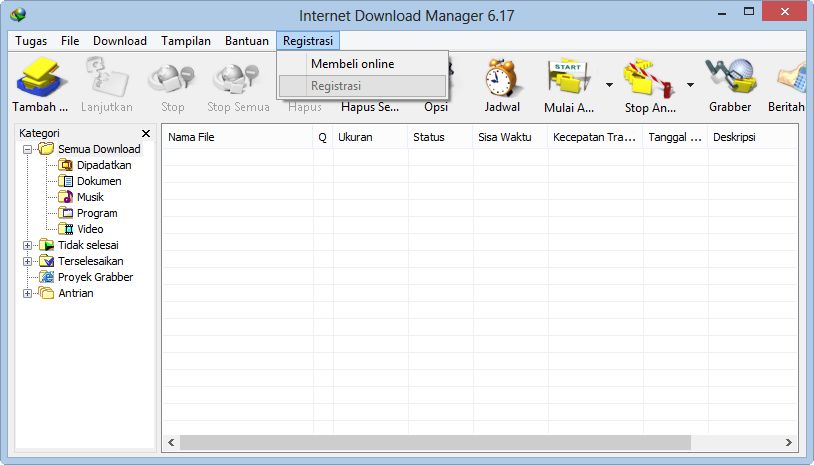
Task: Expand the Terselesaikan tree node
Action: coord(27,262)
